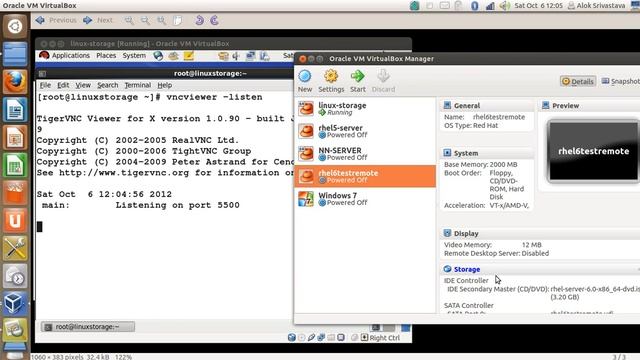Screen dimensions: 640x360
Task: Select the rhel6testremote virtual machine
Action: tap(365, 176)
